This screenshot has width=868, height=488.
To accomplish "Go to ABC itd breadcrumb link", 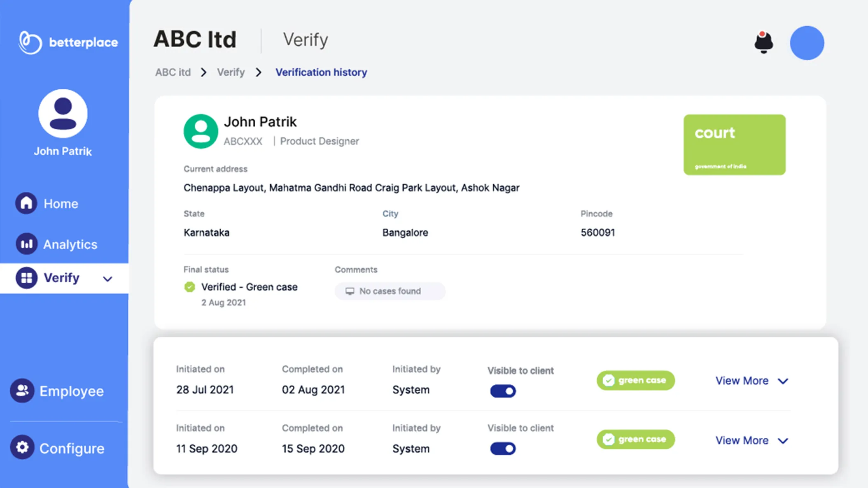I will [x=173, y=72].
